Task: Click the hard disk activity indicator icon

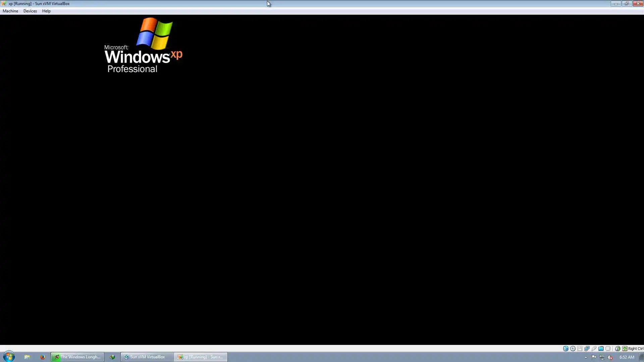Action: click(x=566, y=349)
